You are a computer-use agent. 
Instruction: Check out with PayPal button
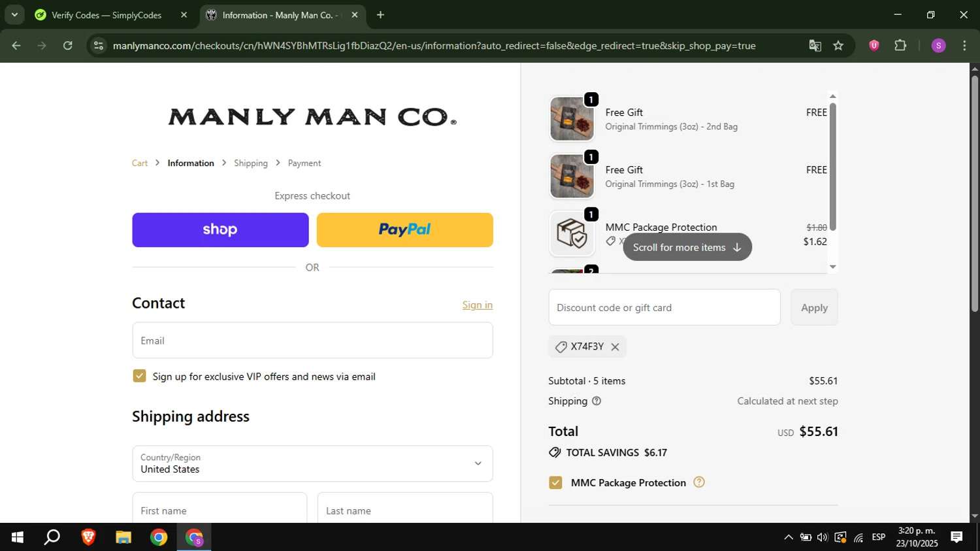(405, 230)
